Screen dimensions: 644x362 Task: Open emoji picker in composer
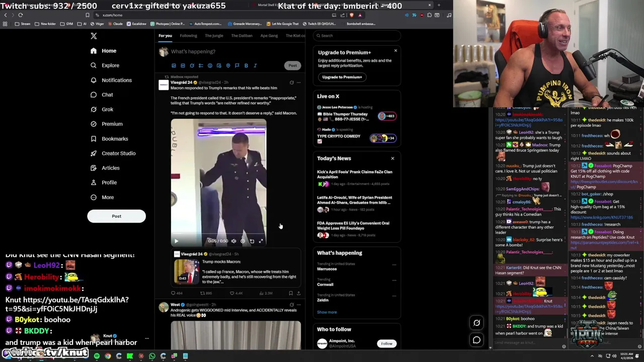pos(210,65)
